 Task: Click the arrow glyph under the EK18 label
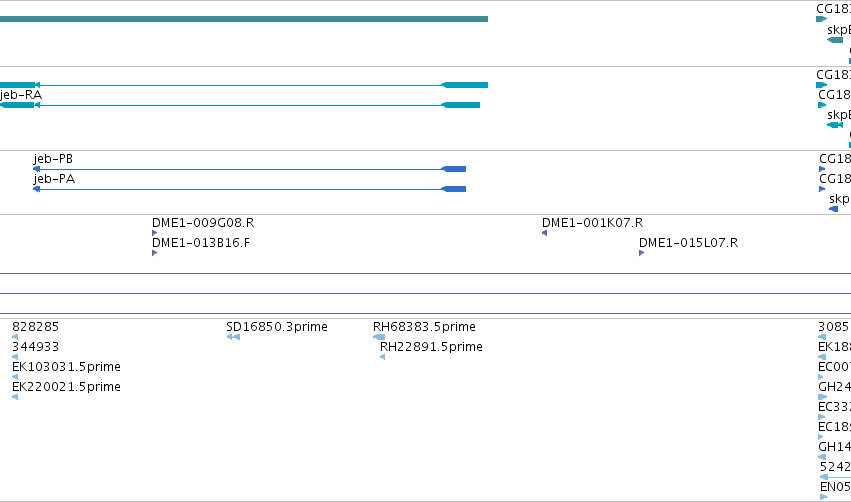[822, 357]
